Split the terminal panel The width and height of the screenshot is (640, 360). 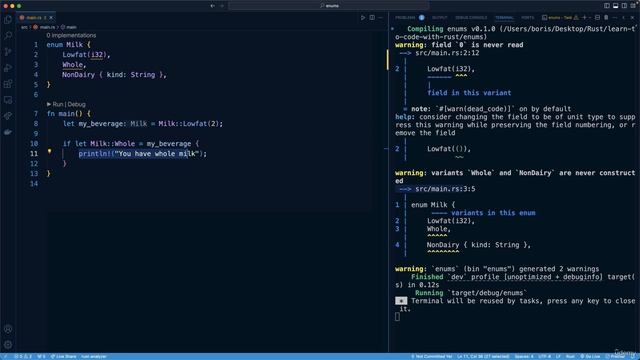(x=597, y=18)
